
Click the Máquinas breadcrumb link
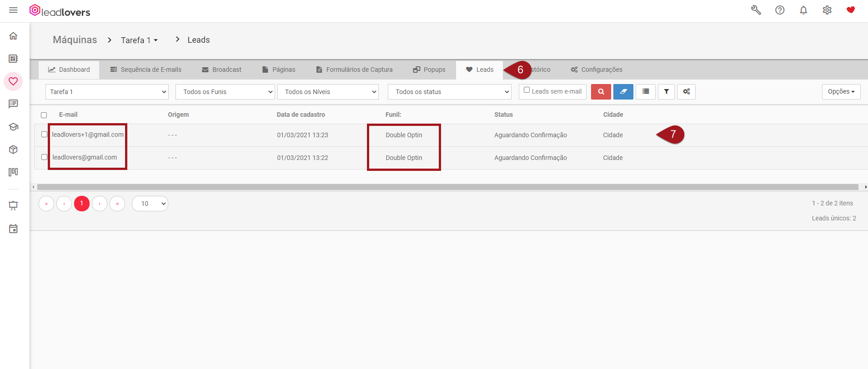tap(75, 40)
